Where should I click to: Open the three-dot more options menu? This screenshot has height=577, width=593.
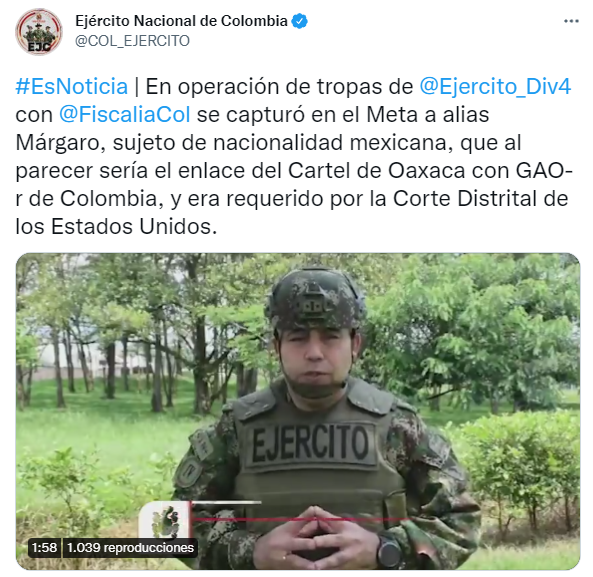(571, 21)
